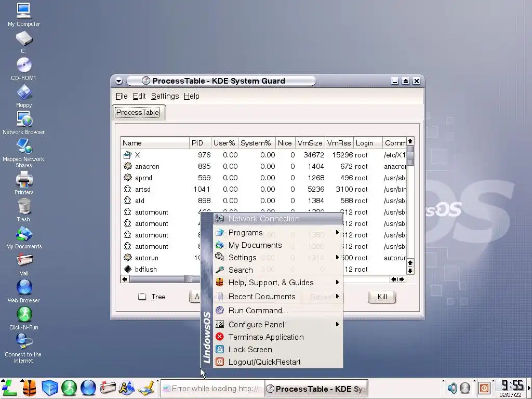The image size is (532, 399).
Task: Sort by VmSize column header
Action: click(x=310, y=143)
